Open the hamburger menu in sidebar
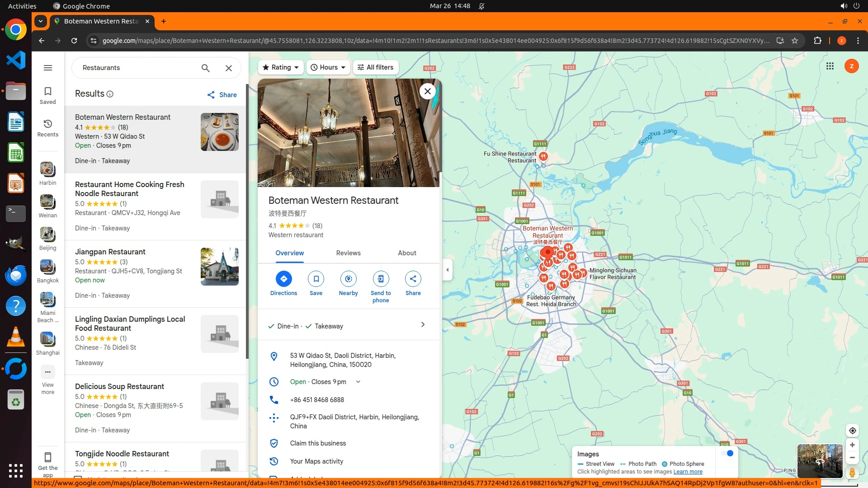Viewport: 868px width, 488px height. (48, 68)
